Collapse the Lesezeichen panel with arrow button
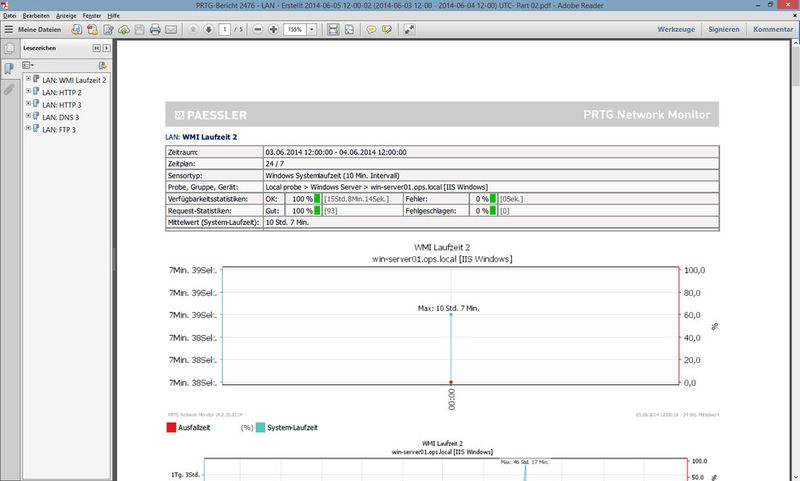The height and width of the screenshot is (481, 800). pos(95,48)
